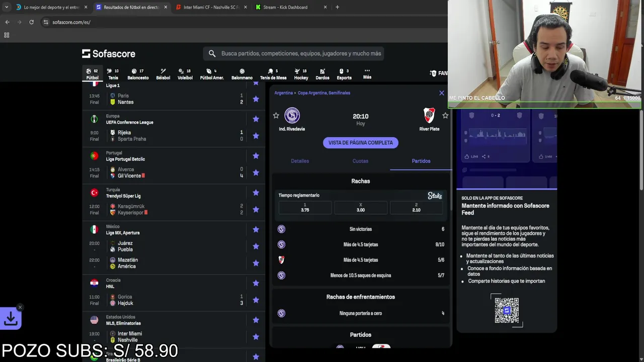Toggle favorite star for Rijeka vs Sparta Praha
The width and height of the screenshot is (644, 362).
(256, 136)
